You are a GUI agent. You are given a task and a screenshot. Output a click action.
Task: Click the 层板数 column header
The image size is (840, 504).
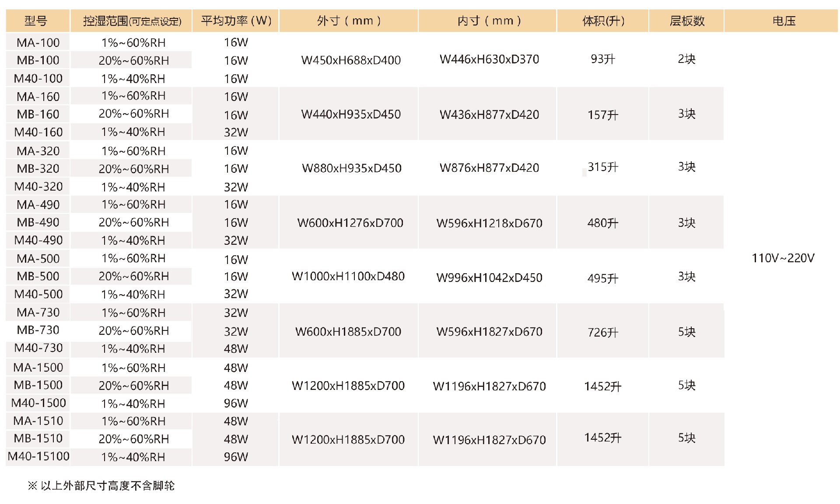(687, 21)
